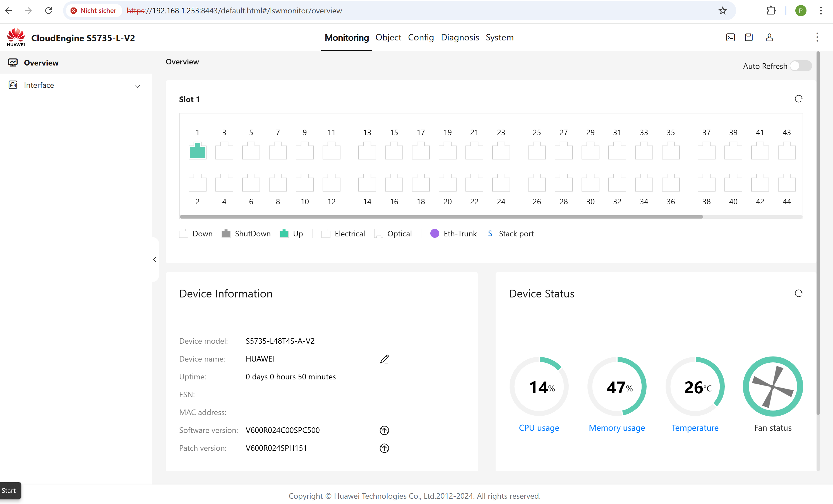Viewport: 833px width, 504px height.
Task: Open the CLI terminal console icon
Action: tap(730, 37)
